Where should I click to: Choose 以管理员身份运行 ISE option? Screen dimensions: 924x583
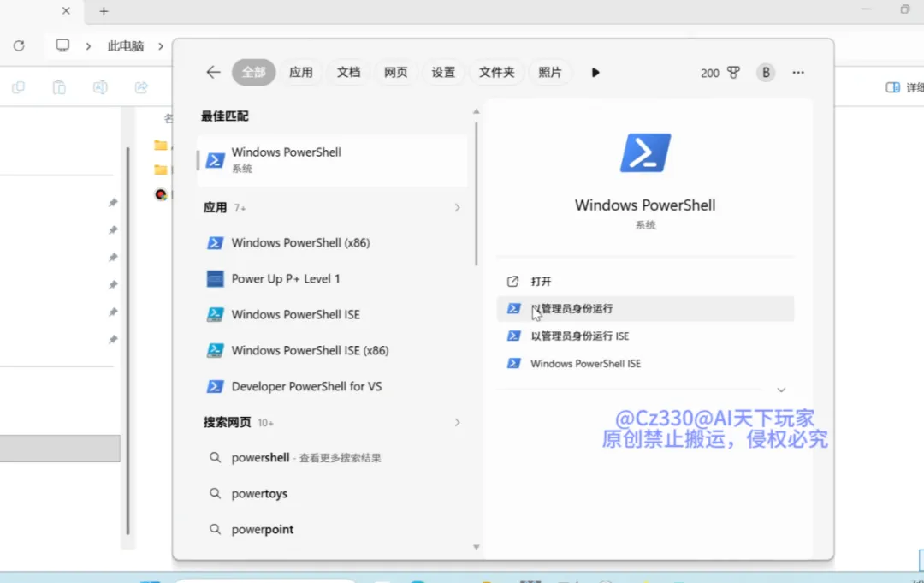click(645, 336)
